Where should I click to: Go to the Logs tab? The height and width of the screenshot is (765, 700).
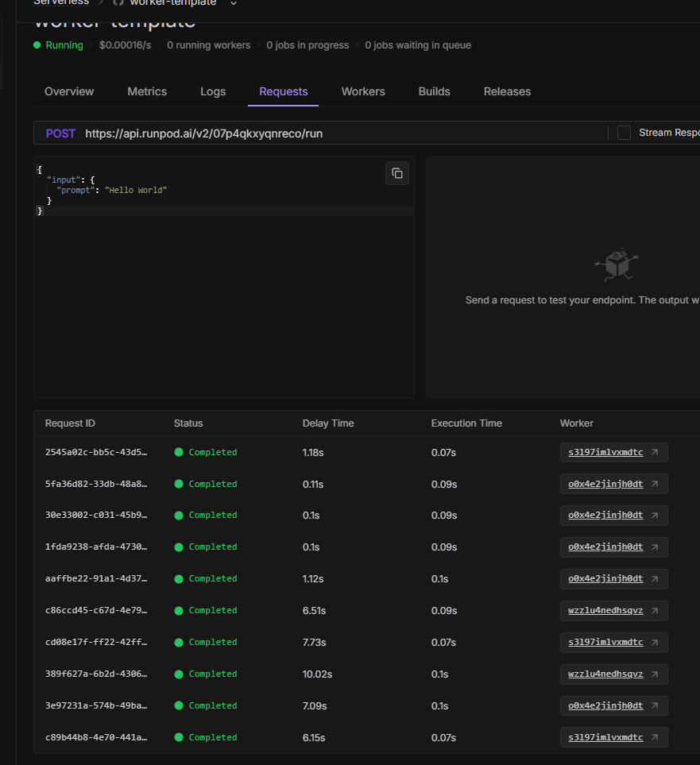(x=213, y=91)
